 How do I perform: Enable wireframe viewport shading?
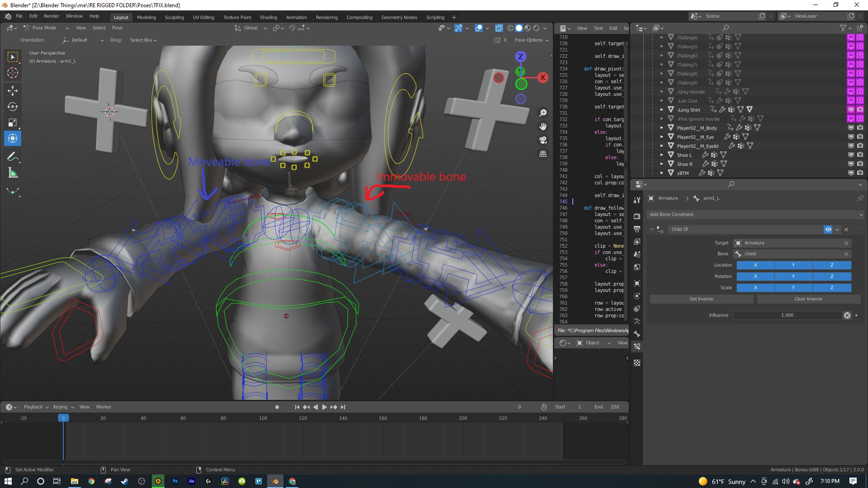[510, 28]
